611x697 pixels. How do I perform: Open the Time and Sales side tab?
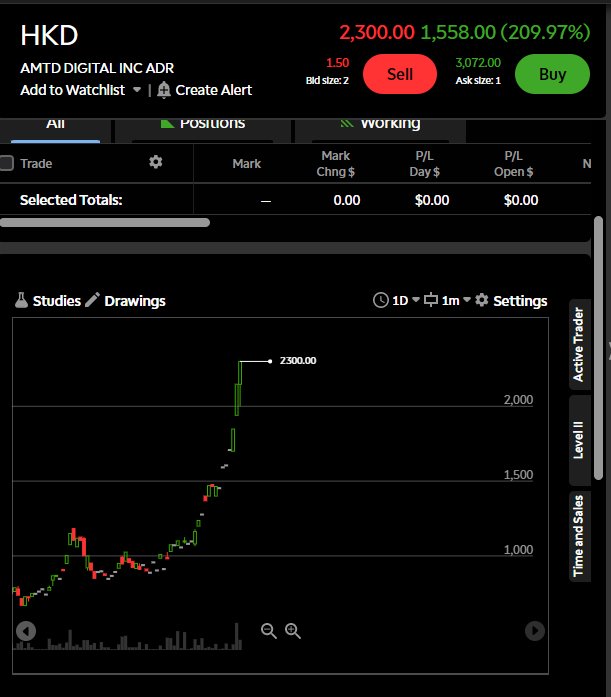click(579, 536)
